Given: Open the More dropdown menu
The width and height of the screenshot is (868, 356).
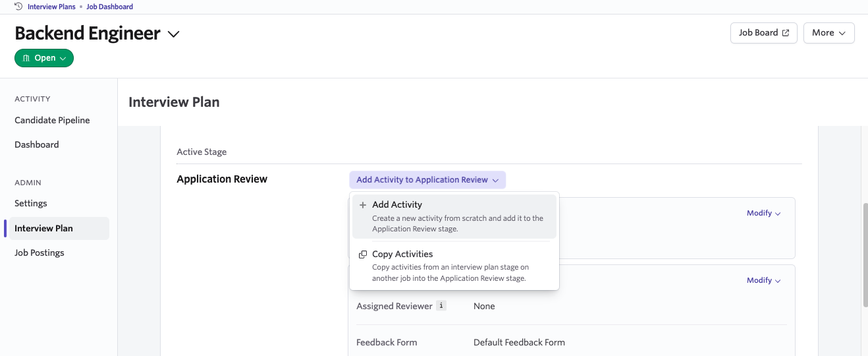Looking at the screenshot, I should tap(828, 33).
